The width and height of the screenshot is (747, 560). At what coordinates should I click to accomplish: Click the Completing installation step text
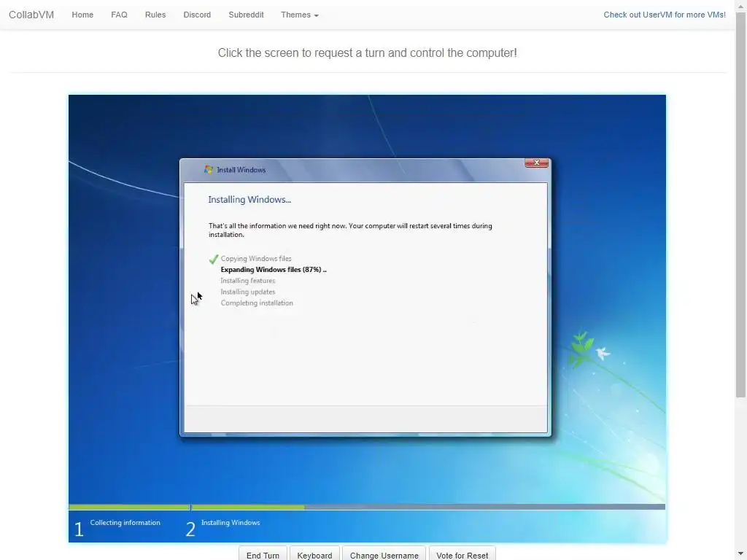(257, 303)
